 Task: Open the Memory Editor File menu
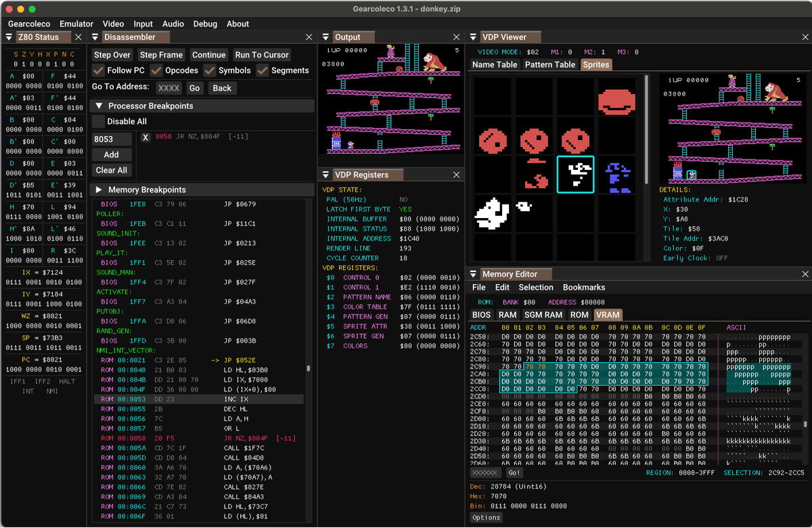click(x=479, y=287)
